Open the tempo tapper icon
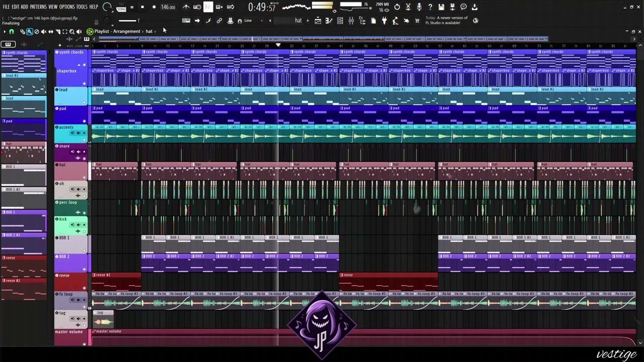This screenshot has width=644, height=362. (x=395, y=21)
